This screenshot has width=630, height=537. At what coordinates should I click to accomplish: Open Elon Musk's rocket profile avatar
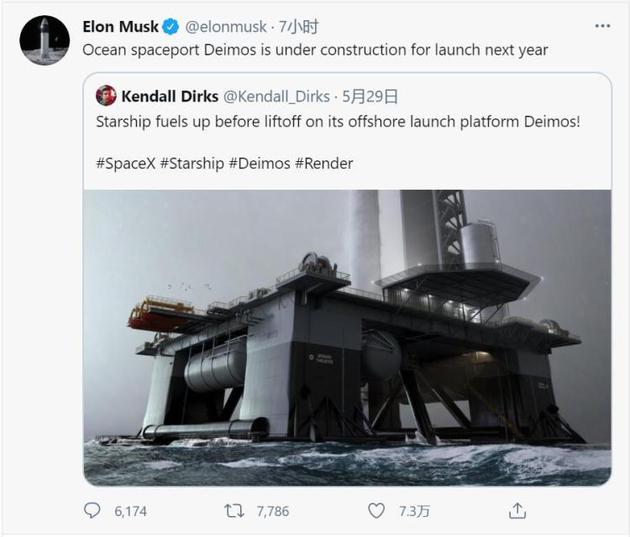45,41
